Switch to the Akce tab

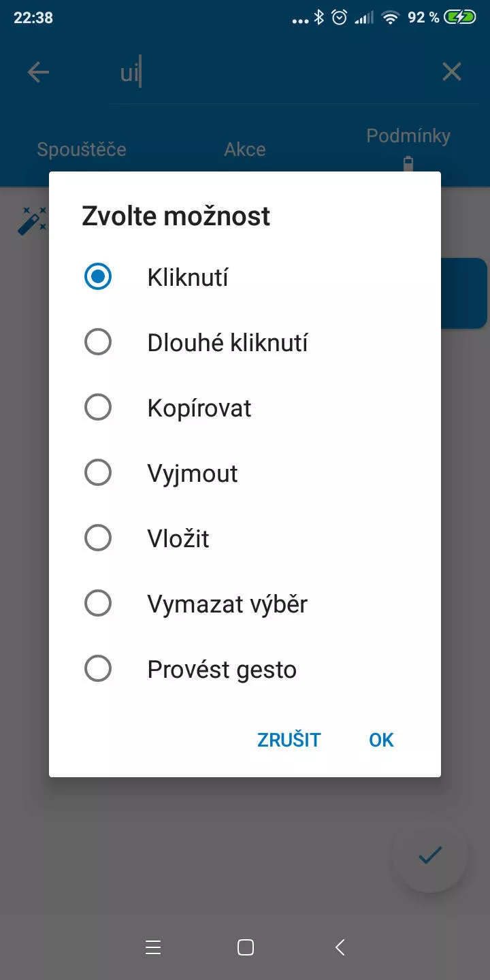pyautogui.click(x=245, y=149)
